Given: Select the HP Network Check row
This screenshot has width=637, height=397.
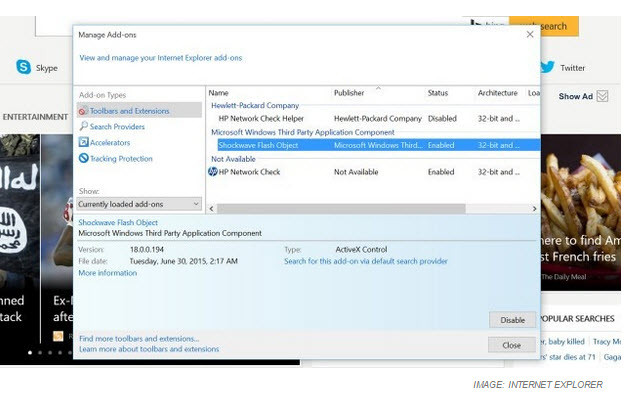Looking at the screenshot, I should tap(374, 172).
